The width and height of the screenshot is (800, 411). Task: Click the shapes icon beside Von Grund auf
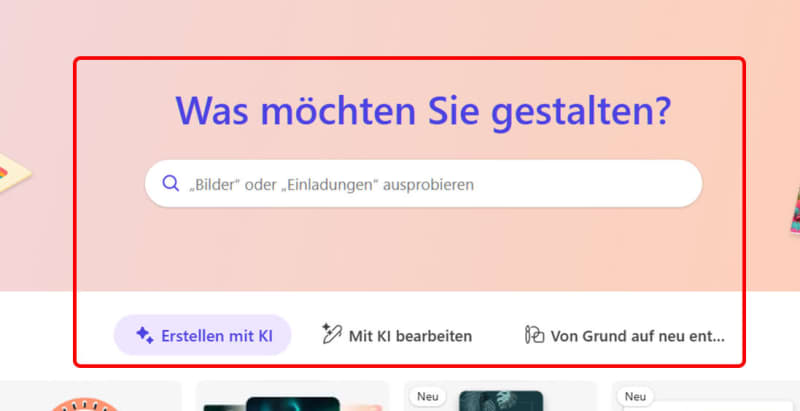tap(534, 335)
